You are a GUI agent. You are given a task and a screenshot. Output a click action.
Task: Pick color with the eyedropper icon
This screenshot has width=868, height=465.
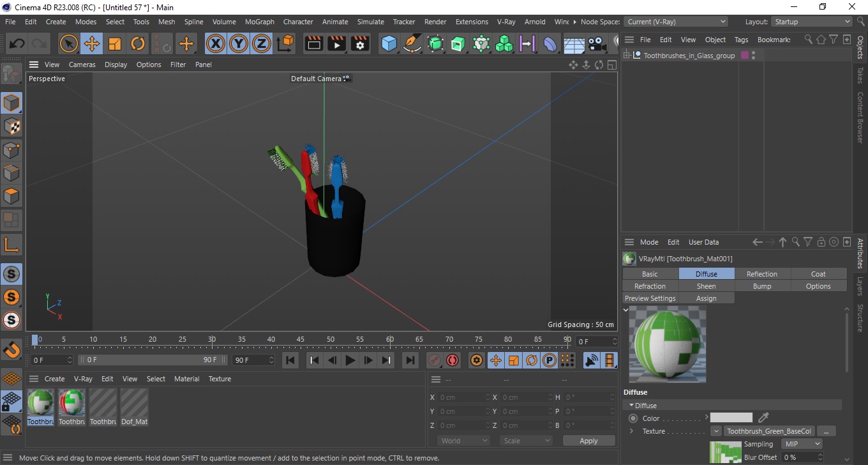(x=763, y=418)
